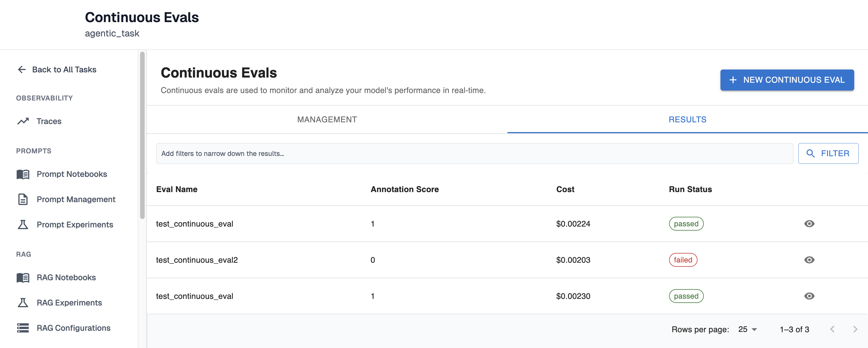
Task: View details of first test_continuous_eval row
Action: pos(809,224)
